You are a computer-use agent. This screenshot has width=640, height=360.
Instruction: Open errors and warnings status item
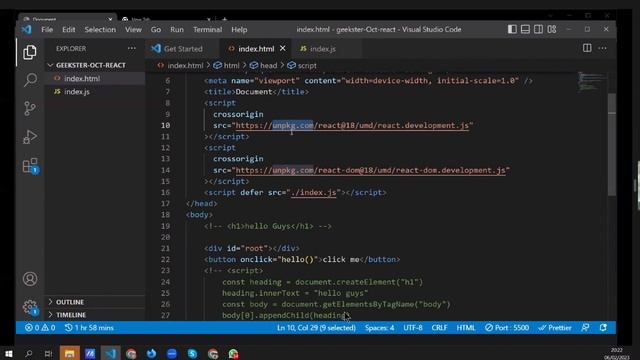tap(40, 328)
